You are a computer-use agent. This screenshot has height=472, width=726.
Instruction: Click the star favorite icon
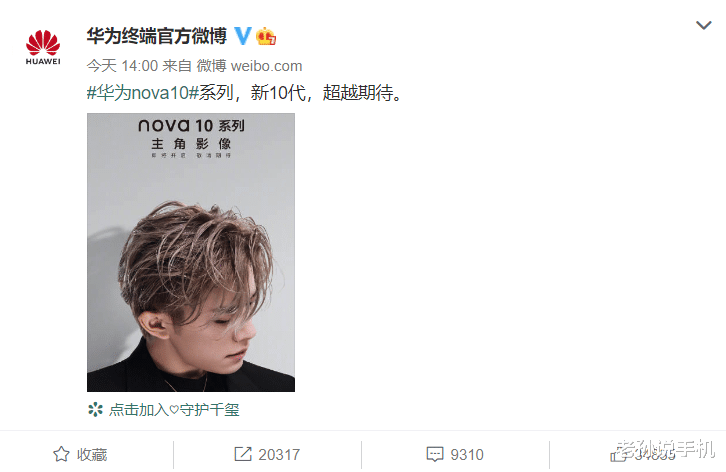(x=61, y=454)
